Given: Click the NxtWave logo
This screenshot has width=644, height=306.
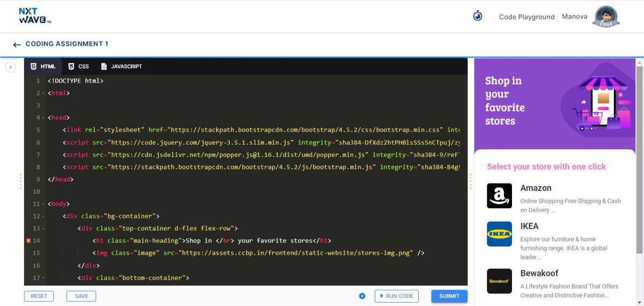Looking at the screenshot, I should point(35,16).
